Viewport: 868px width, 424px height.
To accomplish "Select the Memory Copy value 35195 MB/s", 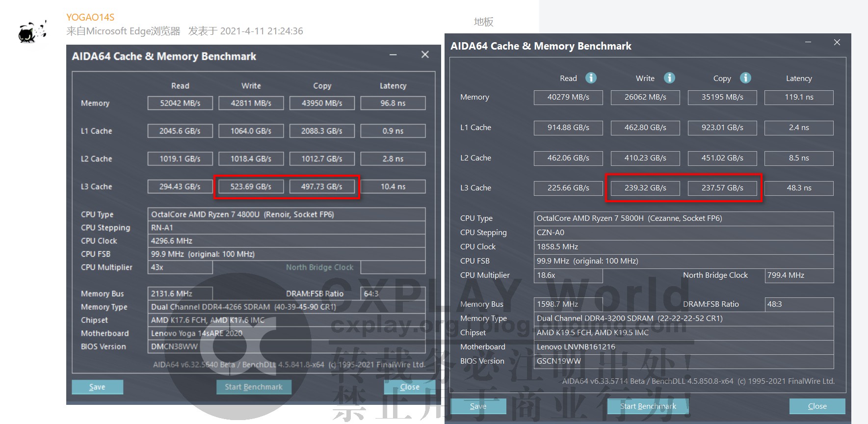I will point(722,97).
